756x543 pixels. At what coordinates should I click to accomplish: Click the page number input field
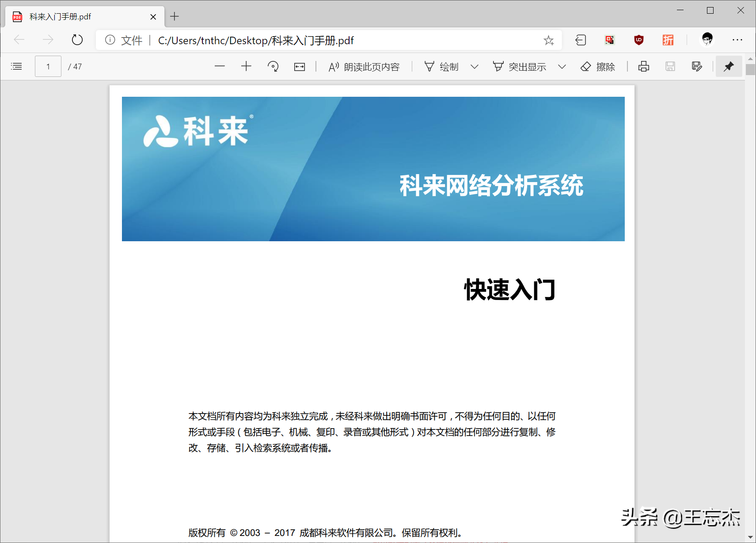(x=48, y=66)
